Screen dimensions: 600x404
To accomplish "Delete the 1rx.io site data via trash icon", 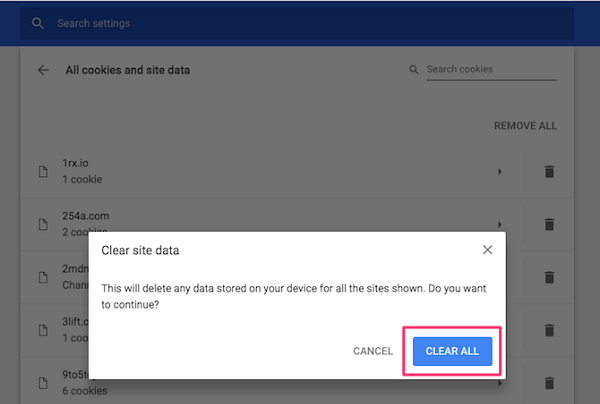I will pyautogui.click(x=548, y=172).
